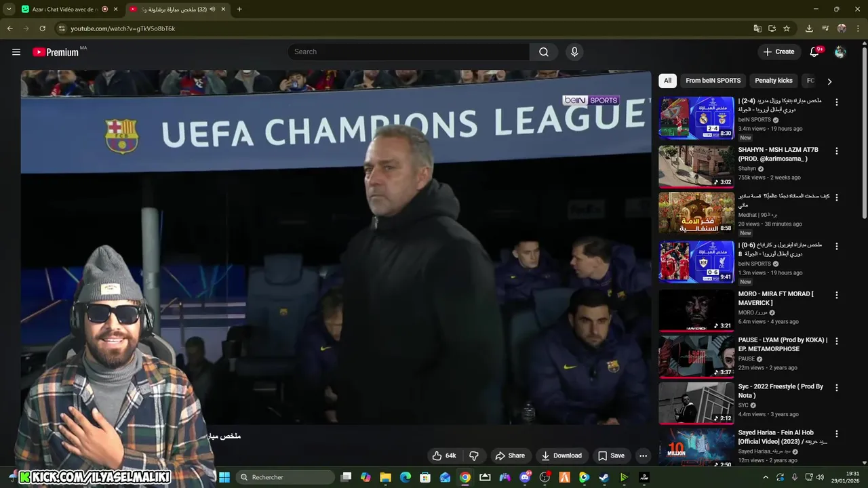The height and width of the screenshot is (488, 868).
Task: Click the Create button
Action: pos(778,52)
